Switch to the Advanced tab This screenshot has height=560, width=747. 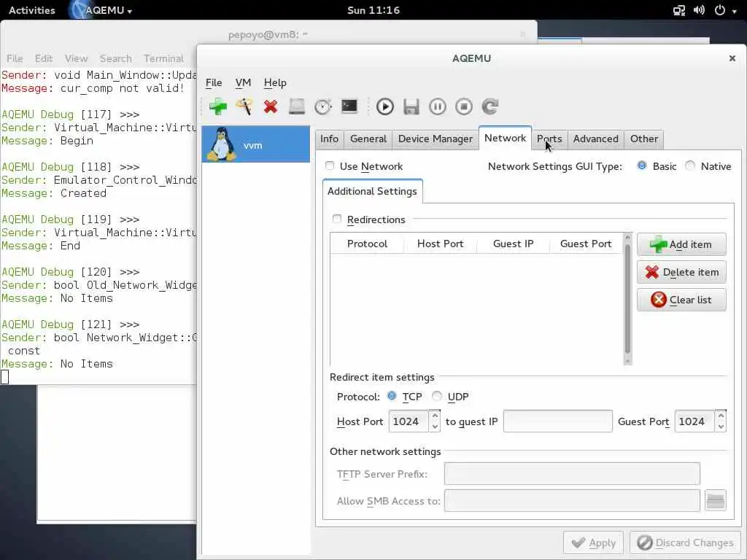[595, 139]
